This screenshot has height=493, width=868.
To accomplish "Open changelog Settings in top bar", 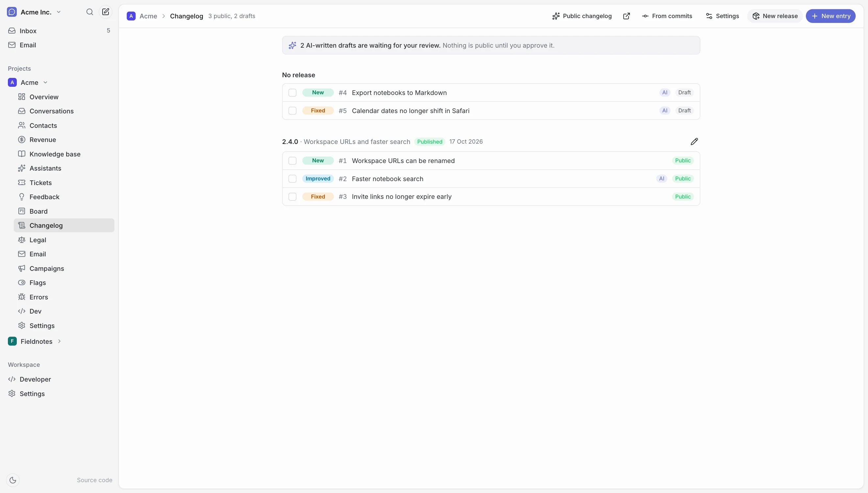I will 722,16.
